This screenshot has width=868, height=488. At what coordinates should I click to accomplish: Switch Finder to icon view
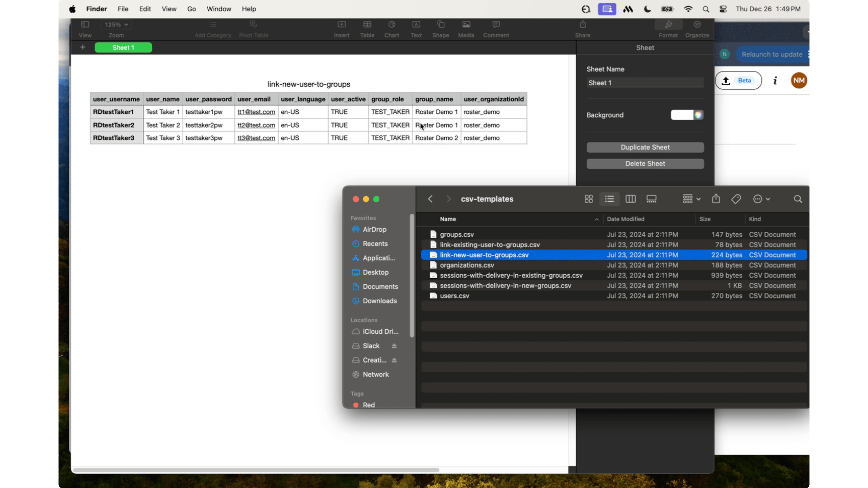[589, 199]
